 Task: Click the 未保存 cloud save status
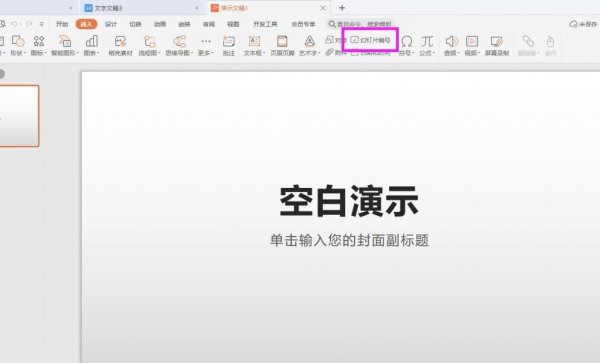tap(583, 24)
